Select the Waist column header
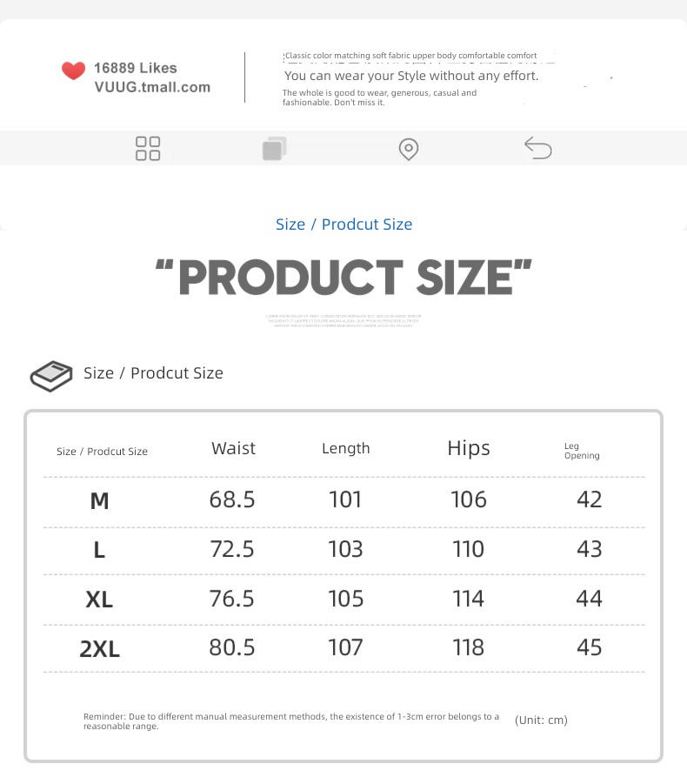Image resolution: width=687 pixels, height=784 pixels. pos(233,448)
